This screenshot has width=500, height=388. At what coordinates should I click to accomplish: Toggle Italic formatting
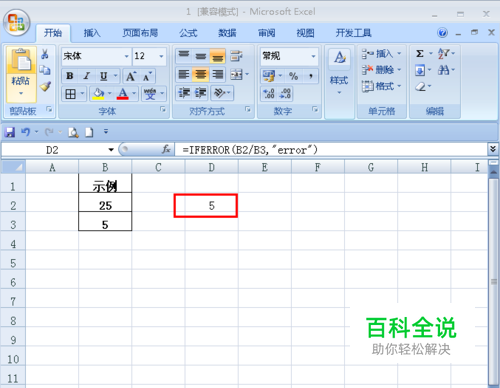[87, 76]
